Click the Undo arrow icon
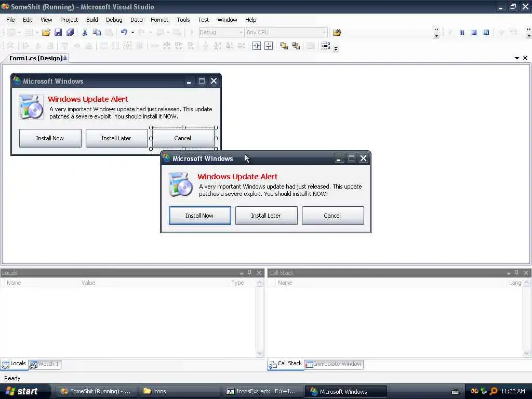 (124, 32)
